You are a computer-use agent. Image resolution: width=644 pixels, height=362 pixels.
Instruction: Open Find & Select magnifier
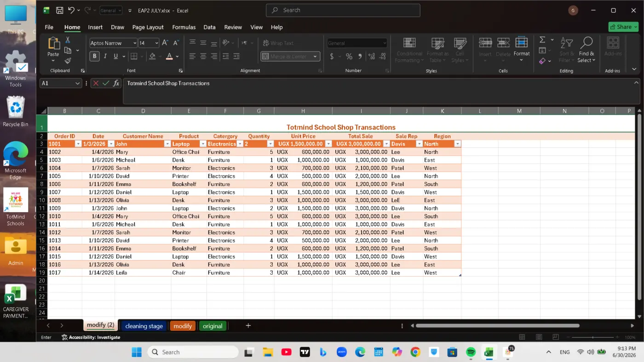(x=586, y=50)
